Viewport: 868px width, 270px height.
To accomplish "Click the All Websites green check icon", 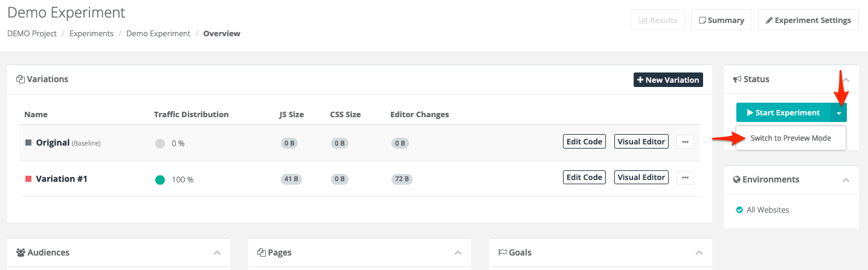I will click(739, 210).
